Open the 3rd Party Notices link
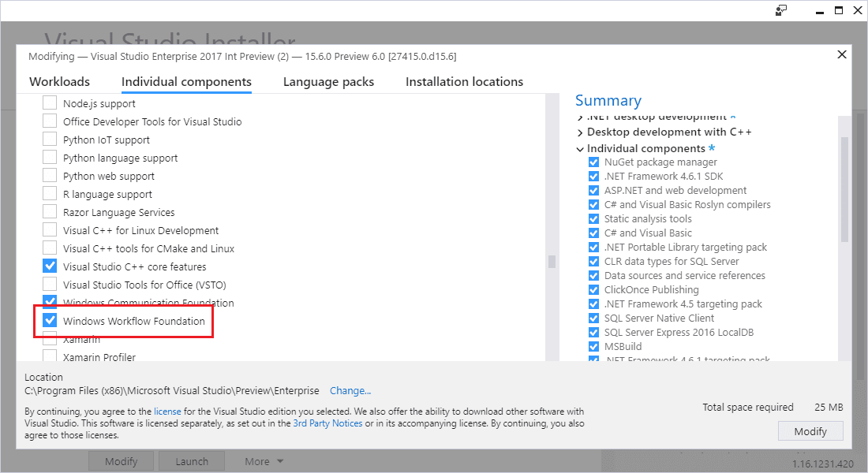The width and height of the screenshot is (868, 473). coord(327,423)
